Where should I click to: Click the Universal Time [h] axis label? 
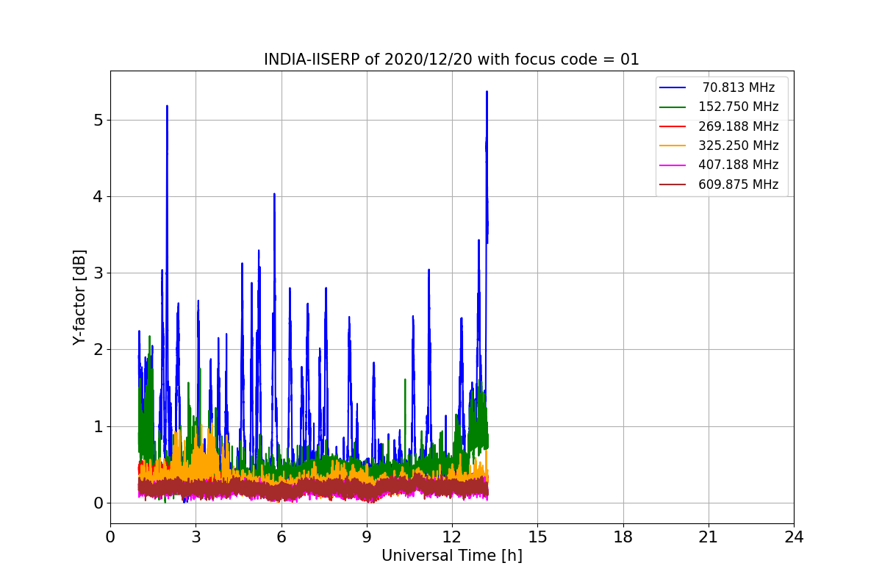(x=452, y=556)
